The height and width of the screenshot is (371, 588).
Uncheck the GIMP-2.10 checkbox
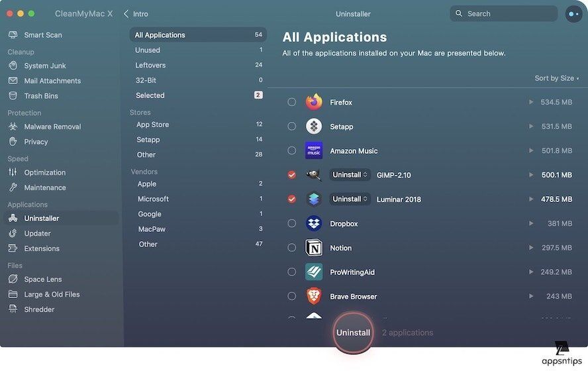point(292,175)
